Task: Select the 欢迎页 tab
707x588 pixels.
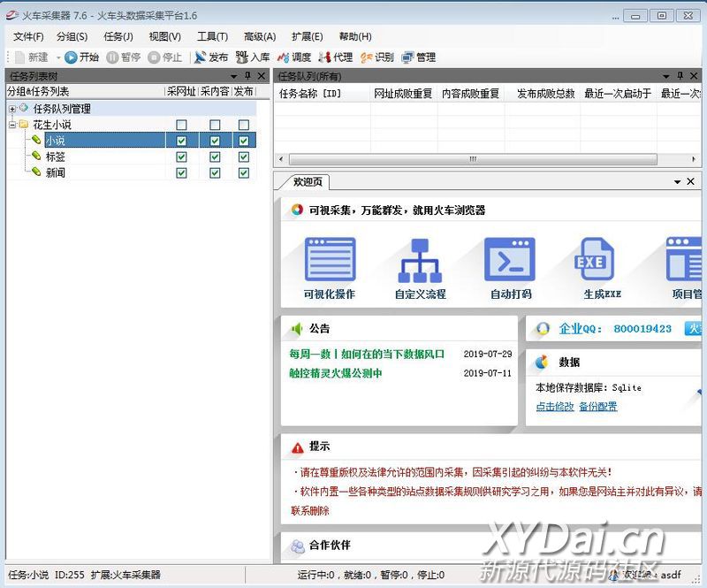Action: (x=307, y=182)
